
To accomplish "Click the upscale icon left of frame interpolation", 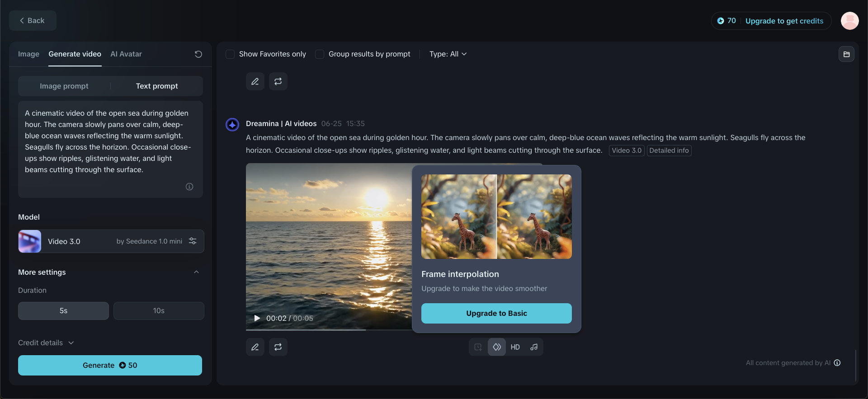I will tap(478, 347).
